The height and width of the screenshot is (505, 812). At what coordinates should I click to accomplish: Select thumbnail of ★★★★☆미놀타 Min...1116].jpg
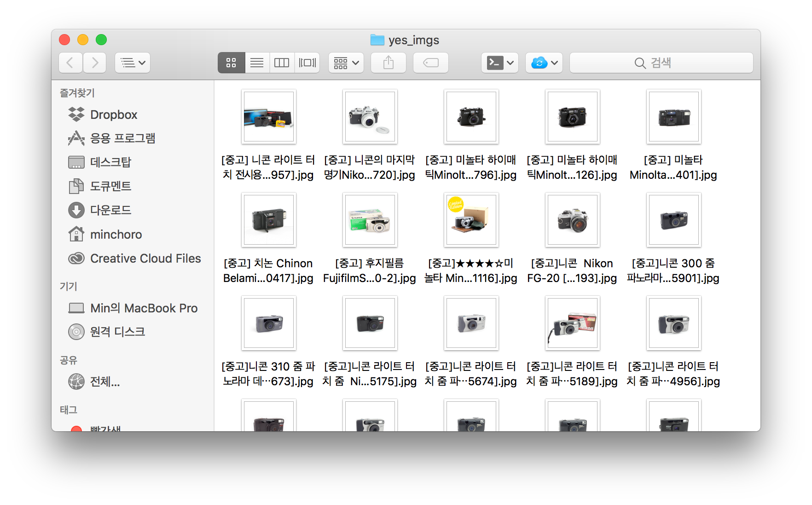click(x=471, y=220)
